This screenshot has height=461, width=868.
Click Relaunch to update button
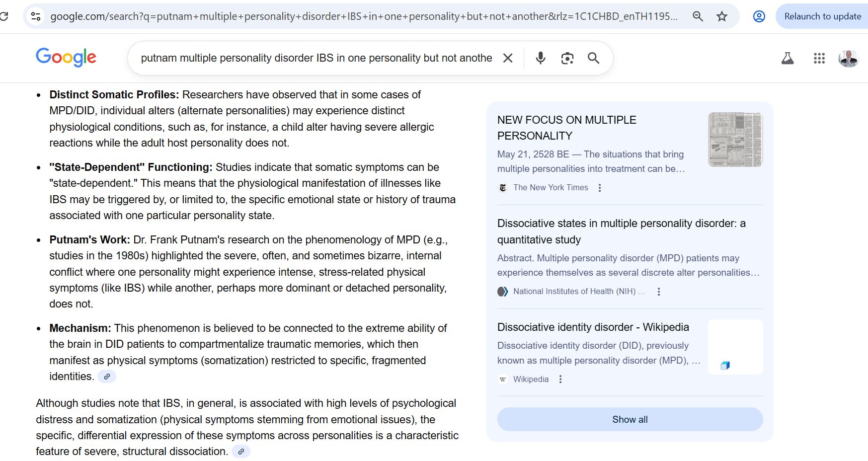coord(822,16)
